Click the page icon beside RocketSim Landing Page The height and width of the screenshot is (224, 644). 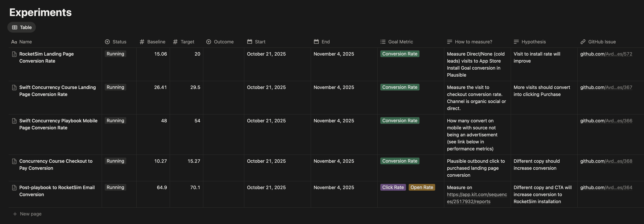[14, 54]
